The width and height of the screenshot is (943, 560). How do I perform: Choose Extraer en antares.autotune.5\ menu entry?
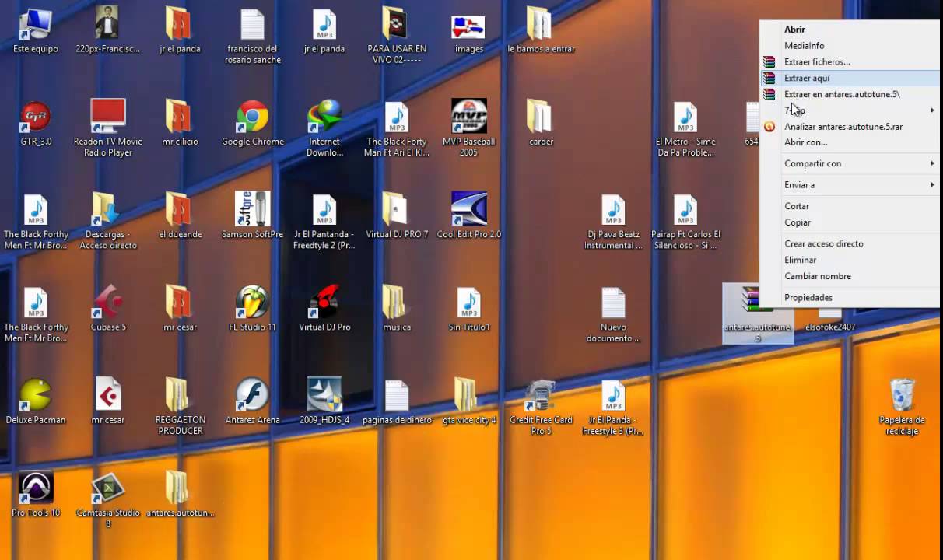coord(850,94)
